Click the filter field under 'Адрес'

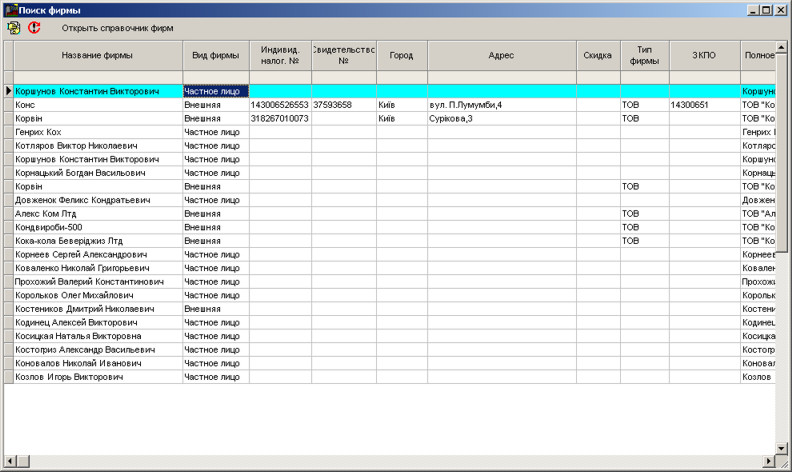pyautogui.click(x=501, y=77)
